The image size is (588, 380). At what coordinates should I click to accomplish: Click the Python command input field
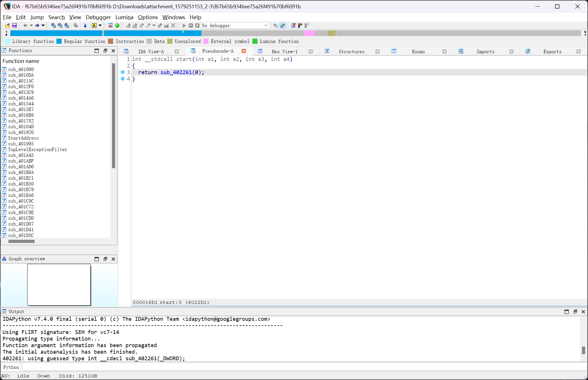(304, 367)
